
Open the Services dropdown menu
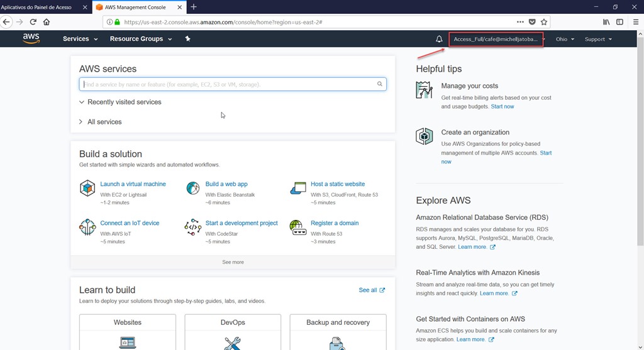pyautogui.click(x=80, y=38)
